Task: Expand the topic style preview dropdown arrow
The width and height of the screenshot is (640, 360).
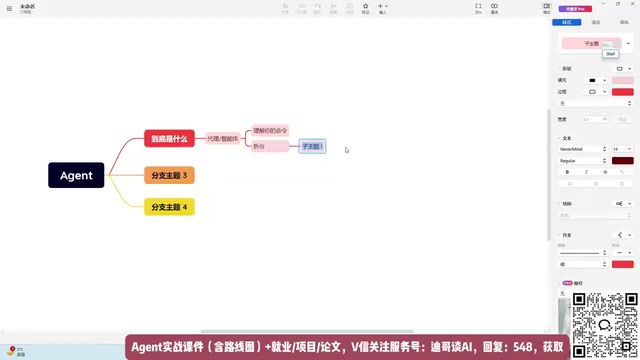Action: (628, 43)
